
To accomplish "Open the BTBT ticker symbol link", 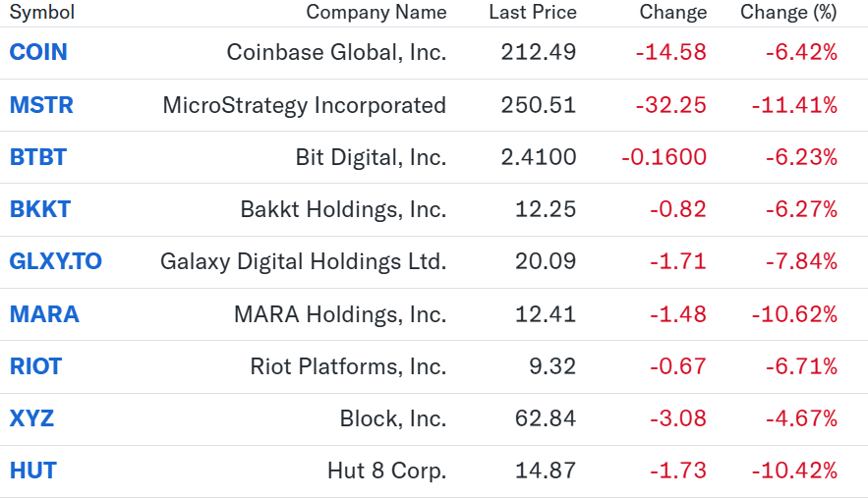I will pos(38,157).
